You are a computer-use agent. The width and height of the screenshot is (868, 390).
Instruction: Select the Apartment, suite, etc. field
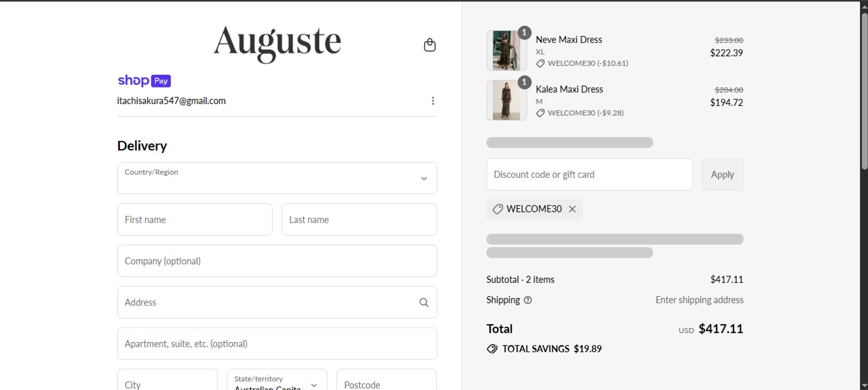click(x=277, y=344)
